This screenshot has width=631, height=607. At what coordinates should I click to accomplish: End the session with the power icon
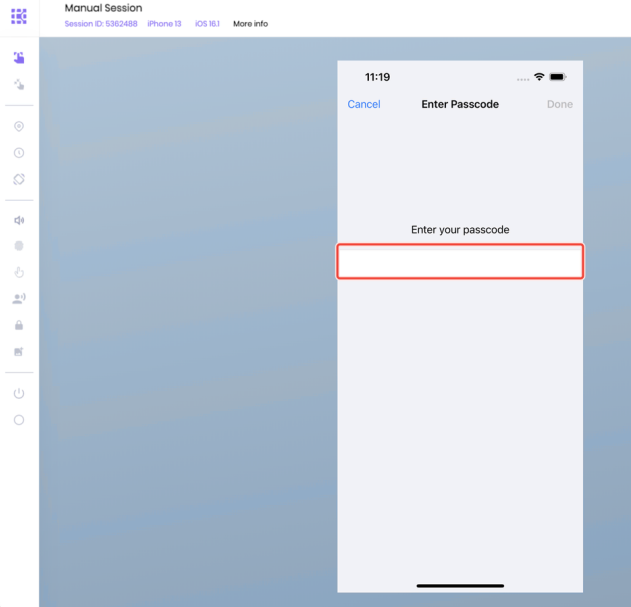tap(19, 393)
